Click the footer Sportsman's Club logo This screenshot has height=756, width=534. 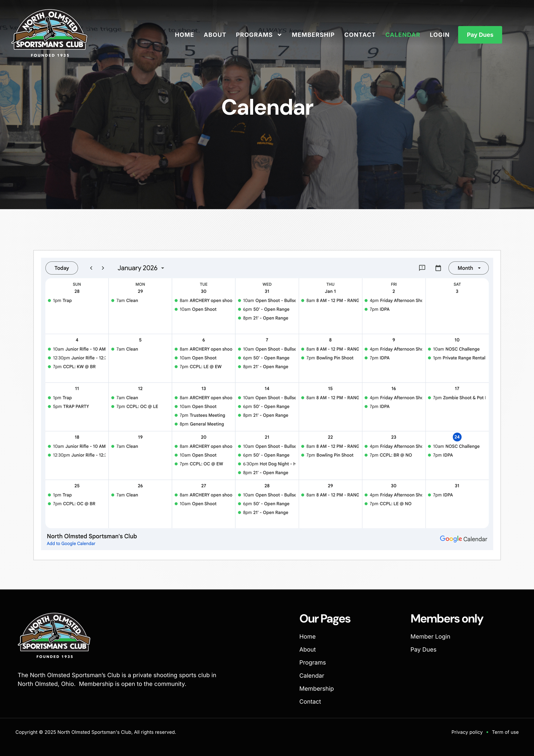(x=54, y=635)
